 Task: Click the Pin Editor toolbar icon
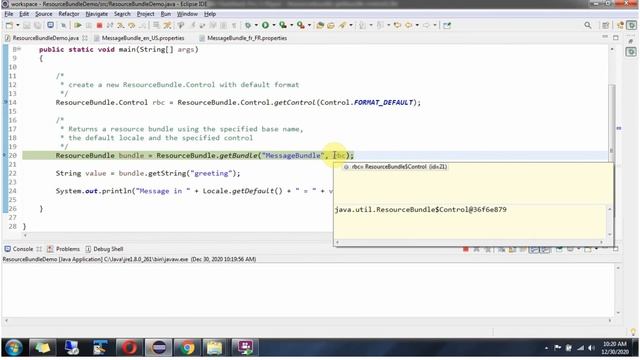coord(447,25)
